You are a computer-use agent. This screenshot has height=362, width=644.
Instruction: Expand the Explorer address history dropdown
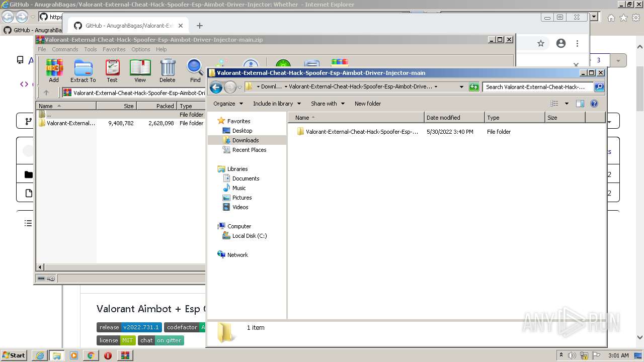pos(461,87)
